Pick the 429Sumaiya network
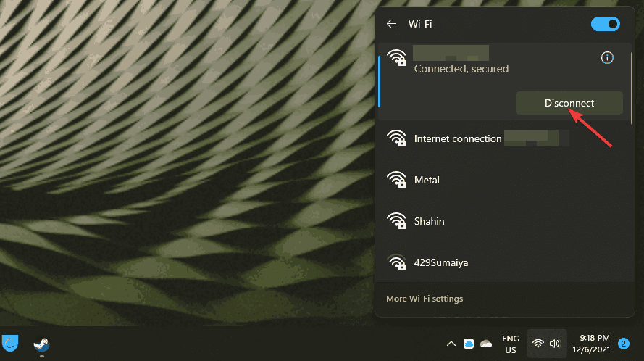This screenshot has height=361, width=644. 506,262
